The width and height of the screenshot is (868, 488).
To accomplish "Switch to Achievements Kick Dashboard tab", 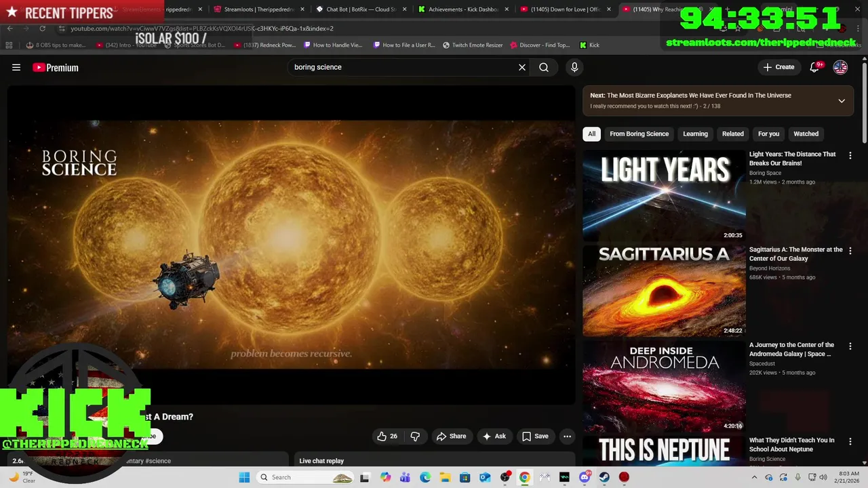I will tap(463, 9).
